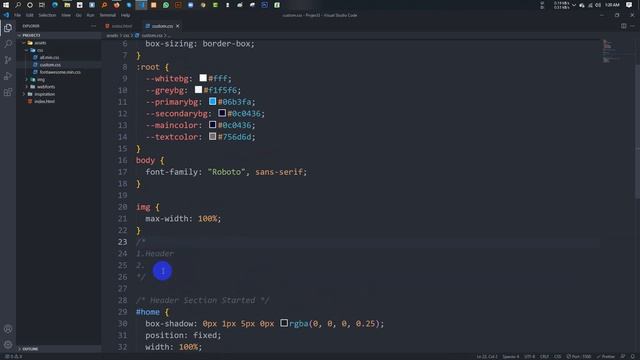The height and width of the screenshot is (360, 640).
Task: Click the errors and warnings status indicator
Action: pos(13,356)
